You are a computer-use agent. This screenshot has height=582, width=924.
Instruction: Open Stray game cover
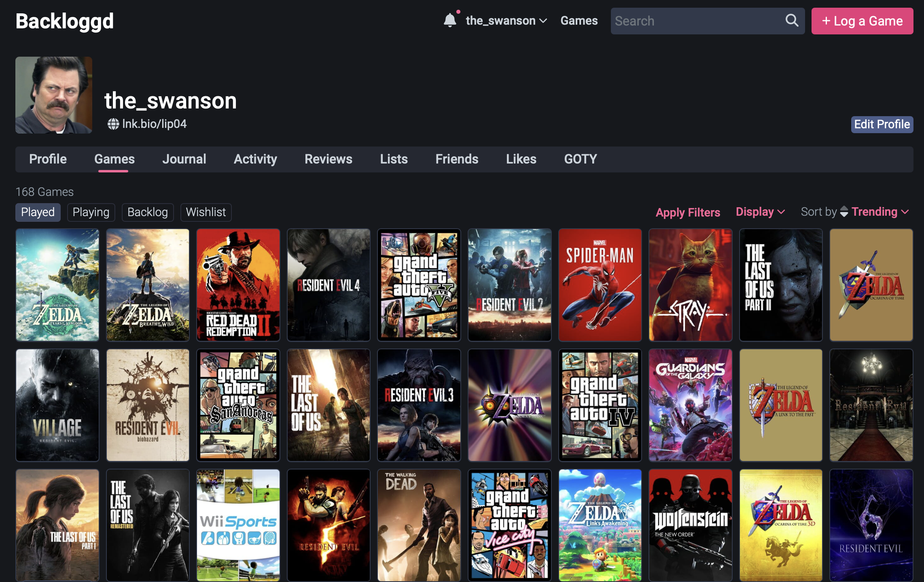pos(690,285)
